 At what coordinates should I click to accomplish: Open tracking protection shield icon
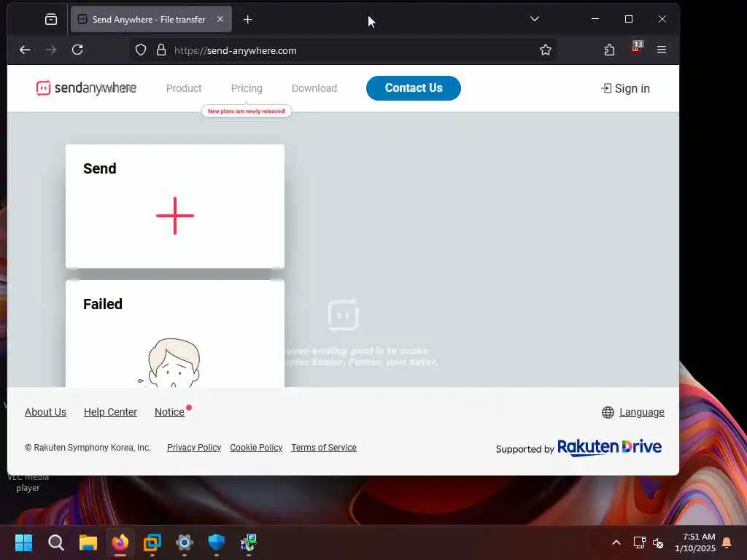141,50
